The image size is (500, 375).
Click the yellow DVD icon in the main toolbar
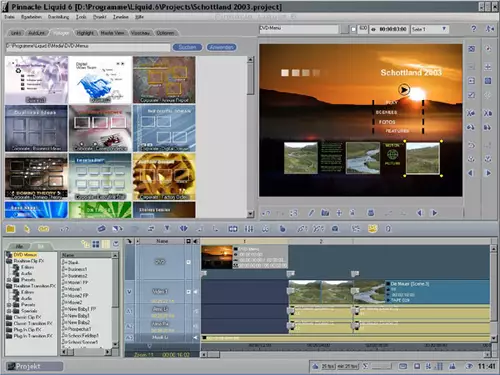click(x=44, y=229)
